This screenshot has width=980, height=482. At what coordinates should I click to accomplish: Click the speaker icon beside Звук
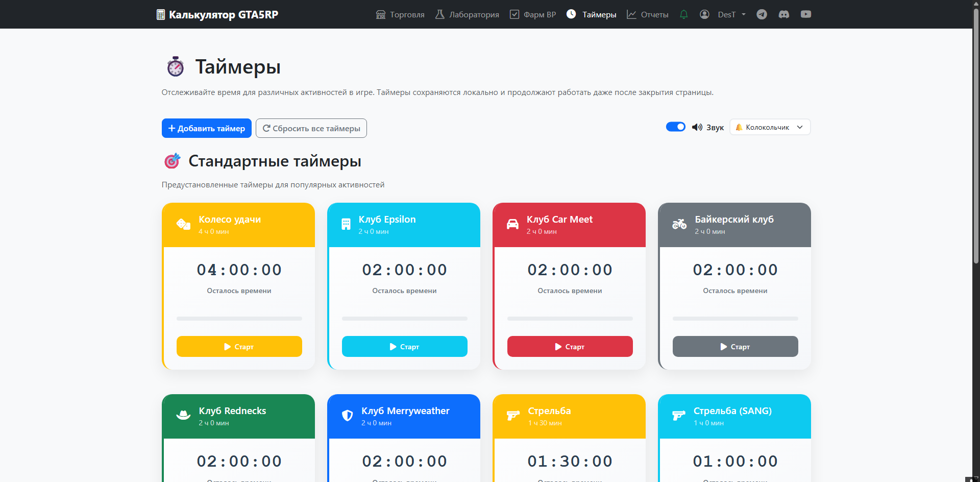click(x=697, y=127)
